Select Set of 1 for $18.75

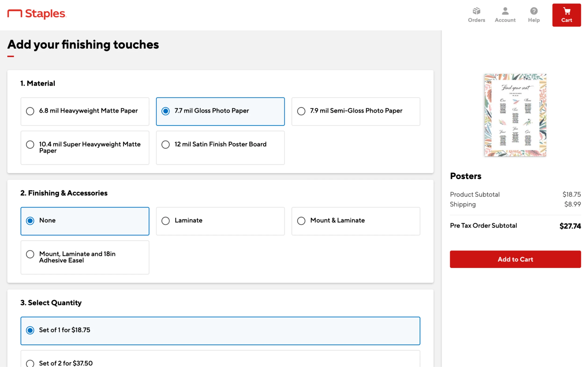pos(30,330)
